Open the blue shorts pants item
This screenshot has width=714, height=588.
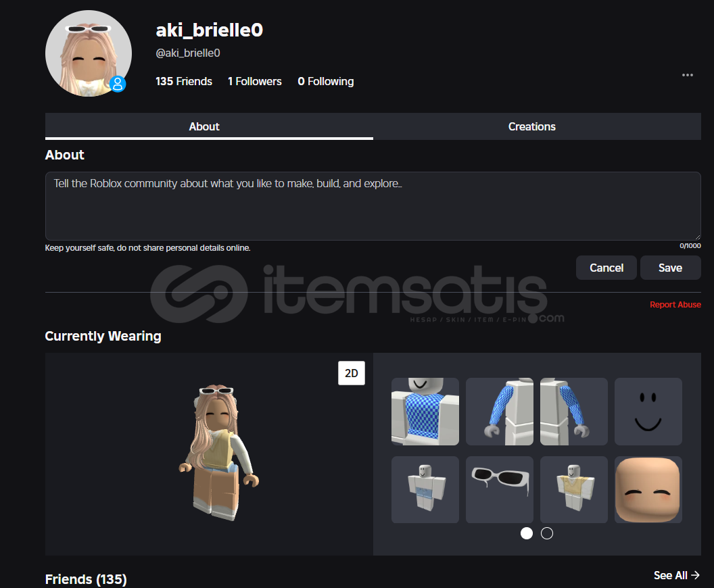coord(425,489)
